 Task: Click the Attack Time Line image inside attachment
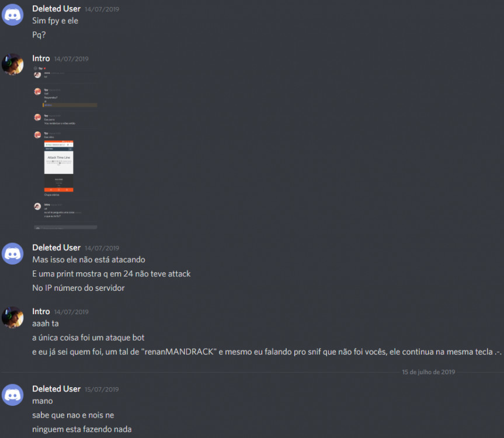point(59,166)
